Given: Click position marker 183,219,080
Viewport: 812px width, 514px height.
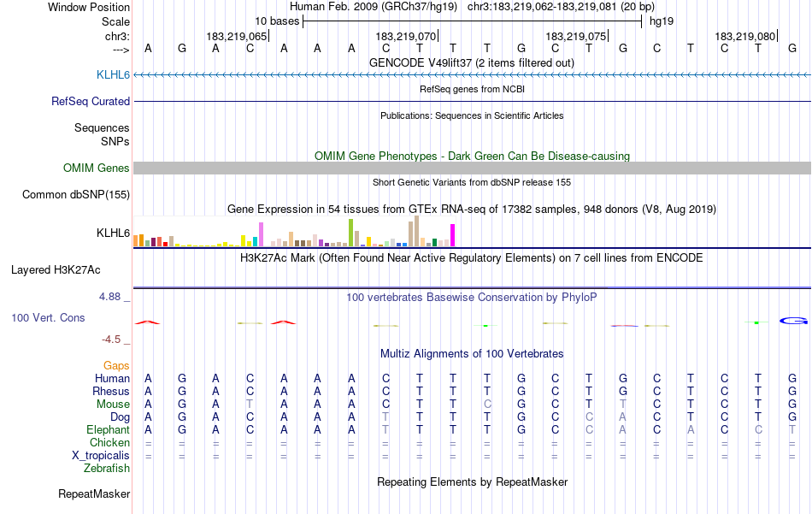Looking at the screenshot, I should click(745, 36).
